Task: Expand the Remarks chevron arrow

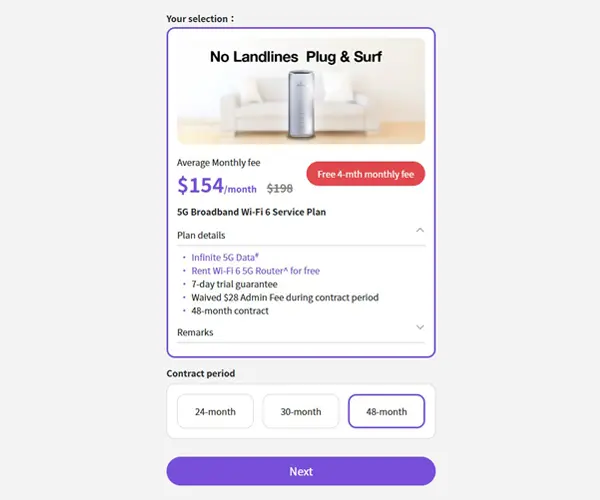Action: [420, 327]
